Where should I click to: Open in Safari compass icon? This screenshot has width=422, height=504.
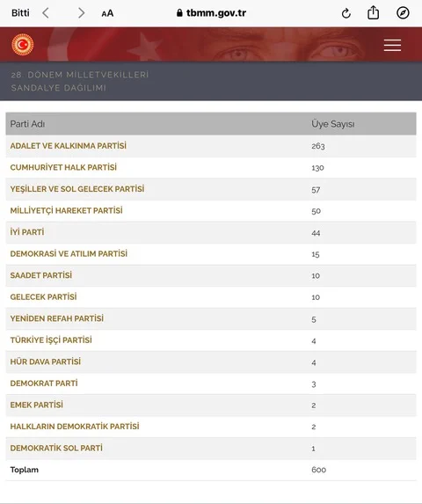click(403, 13)
